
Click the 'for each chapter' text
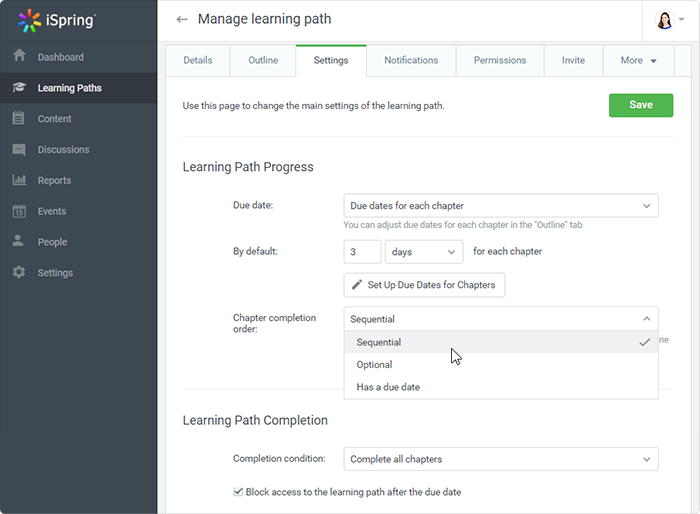click(507, 251)
